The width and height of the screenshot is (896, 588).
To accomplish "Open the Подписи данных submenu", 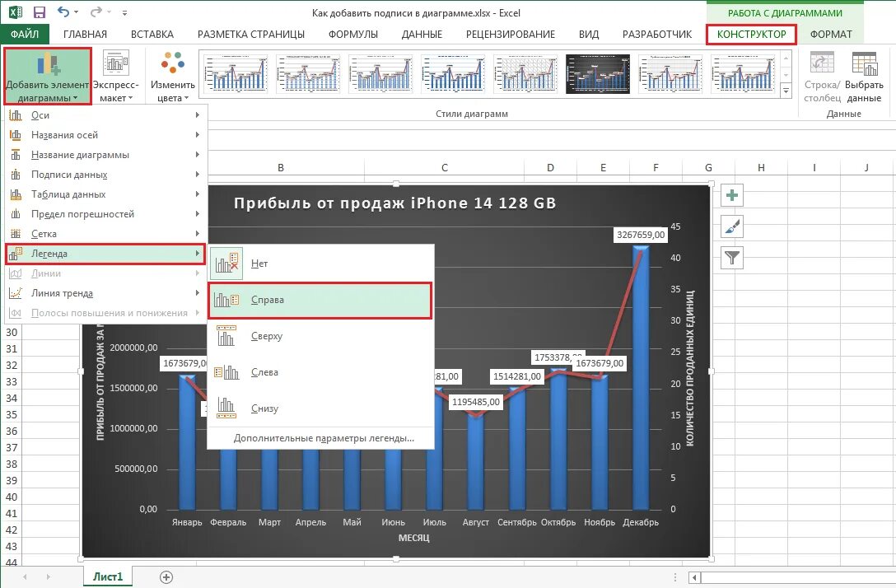I will tap(105, 175).
